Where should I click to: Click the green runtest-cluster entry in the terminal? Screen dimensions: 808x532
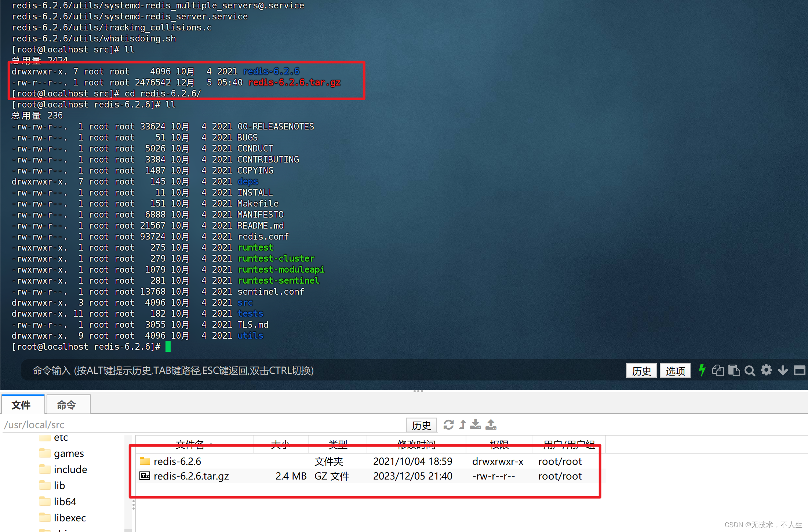[276, 259]
